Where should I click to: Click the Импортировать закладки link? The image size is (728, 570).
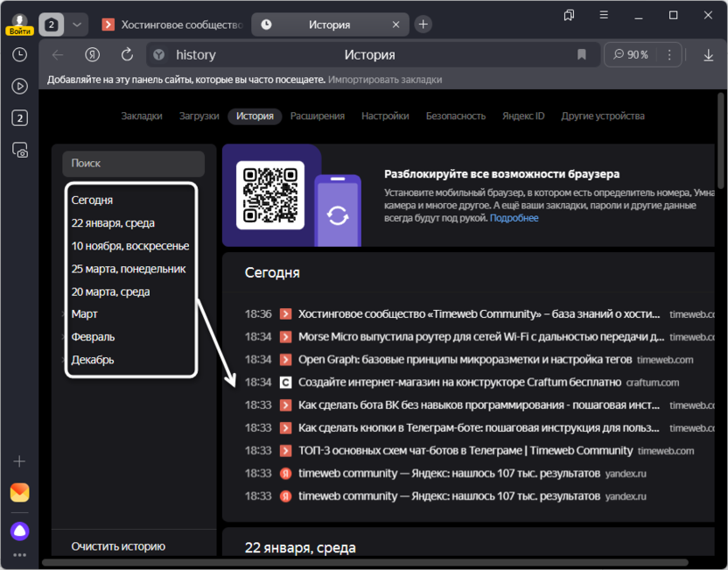[385, 80]
